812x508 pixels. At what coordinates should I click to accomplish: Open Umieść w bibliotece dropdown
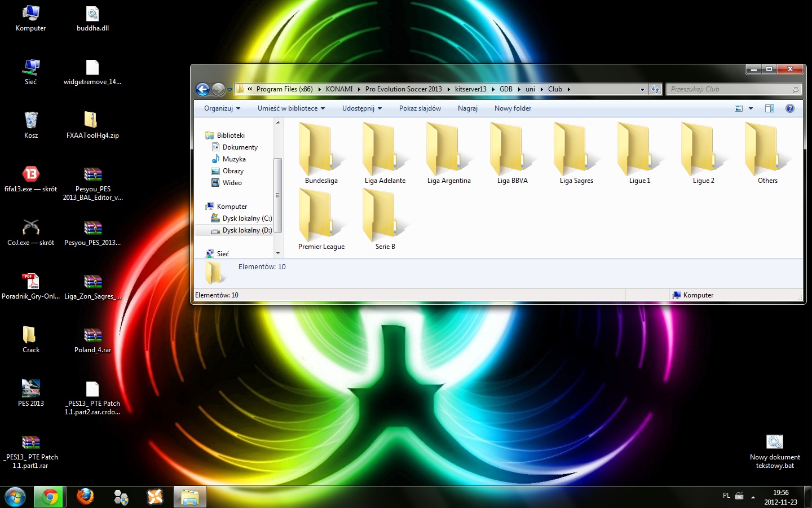pos(291,108)
